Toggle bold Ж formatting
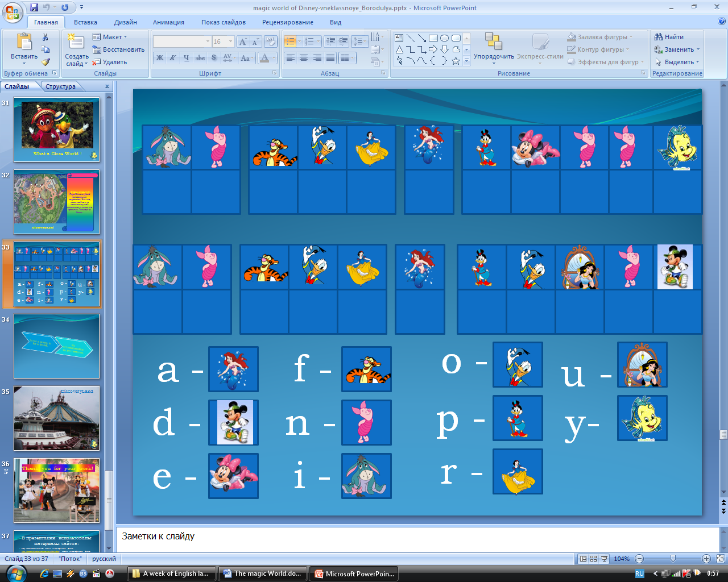The width and height of the screenshot is (728, 582). [x=160, y=58]
